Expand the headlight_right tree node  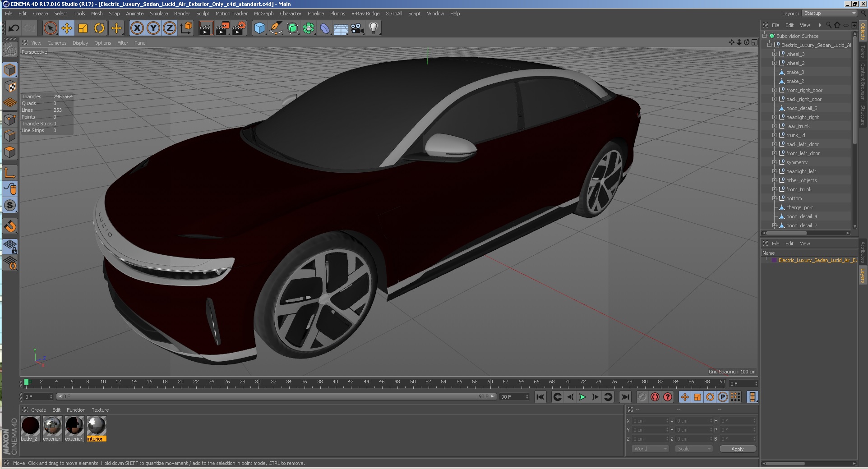point(774,117)
